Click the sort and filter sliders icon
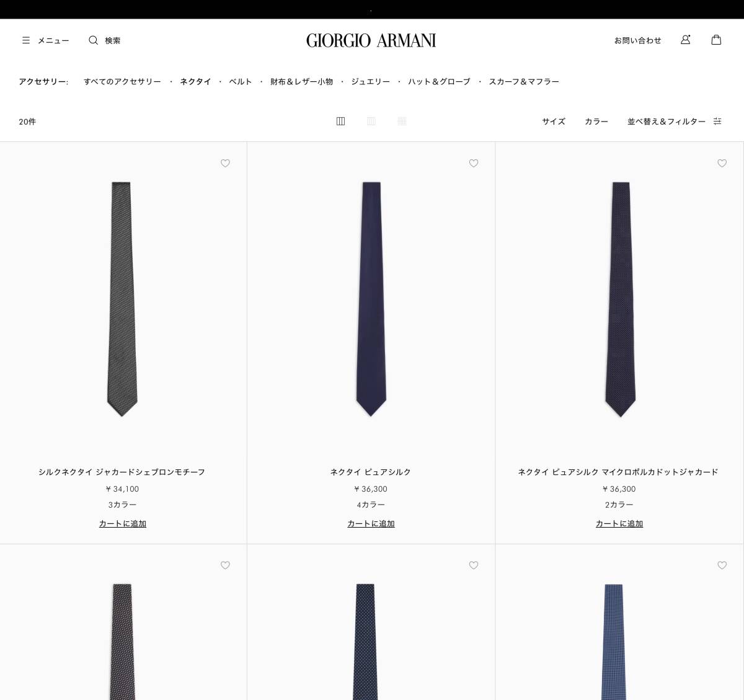The image size is (744, 700). click(717, 122)
